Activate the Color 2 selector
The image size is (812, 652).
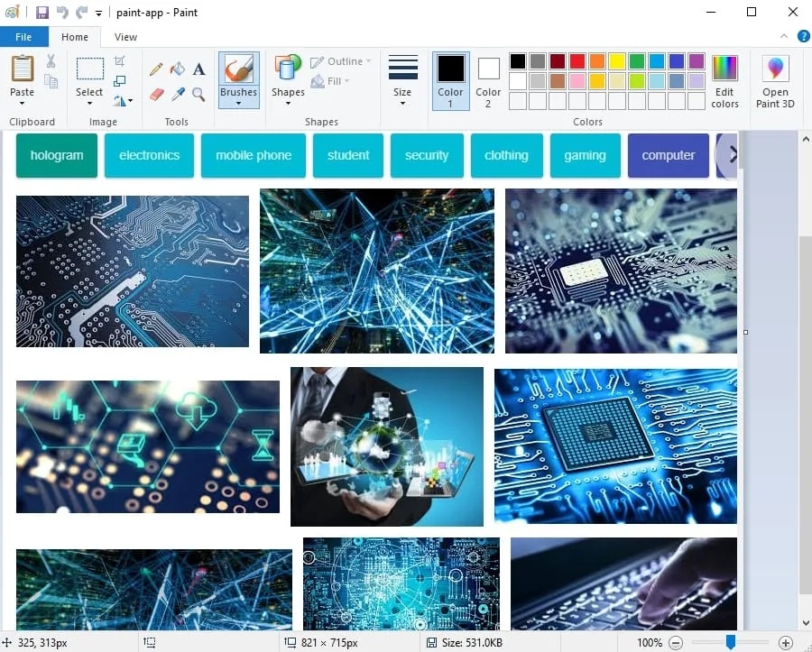tap(488, 81)
